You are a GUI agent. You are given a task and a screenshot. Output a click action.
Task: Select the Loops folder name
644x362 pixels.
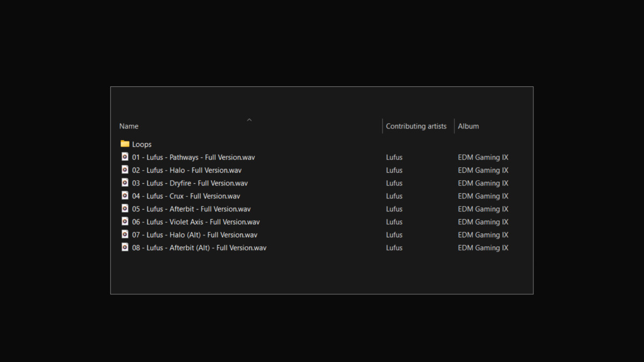[142, 144]
